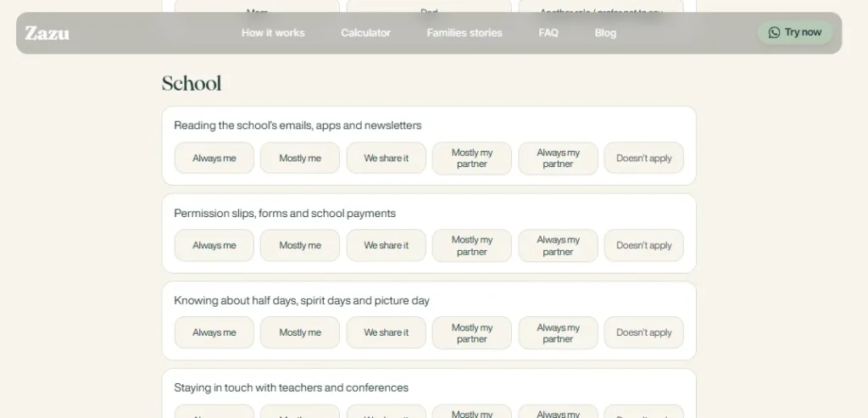Select Always me for reading school emails
The width and height of the screenshot is (868, 418).
pyautogui.click(x=214, y=158)
